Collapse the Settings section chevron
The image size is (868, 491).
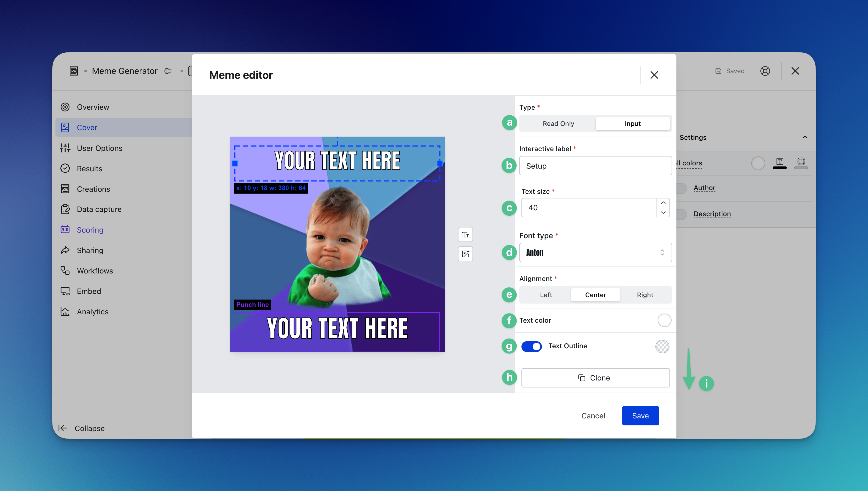tap(805, 137)
